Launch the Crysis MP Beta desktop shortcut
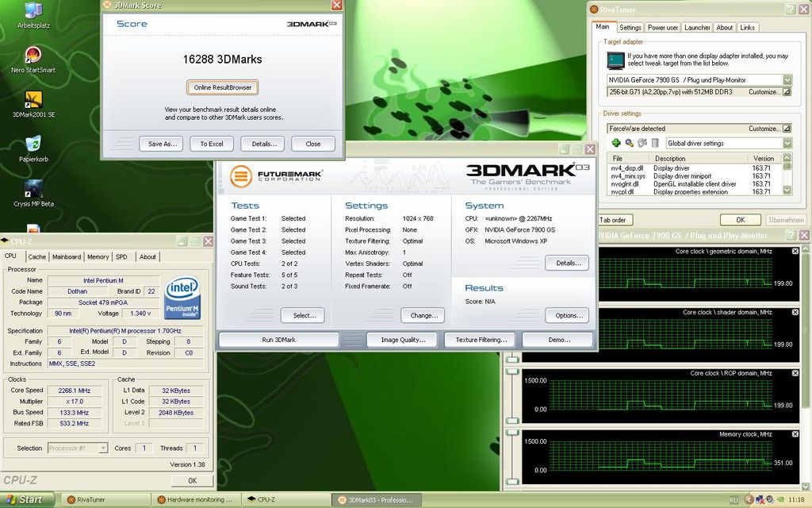Image resolution: width=812 pixels, height=508 pixels. 33,194
